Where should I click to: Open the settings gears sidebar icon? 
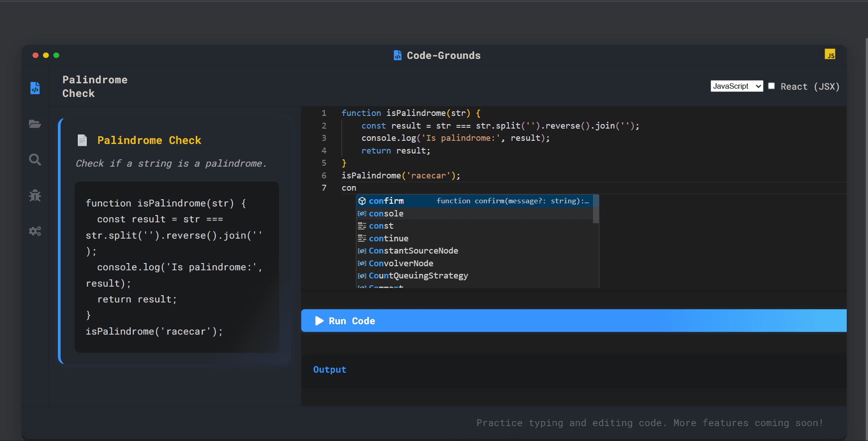pyautogui.click(x=35, y=231)
